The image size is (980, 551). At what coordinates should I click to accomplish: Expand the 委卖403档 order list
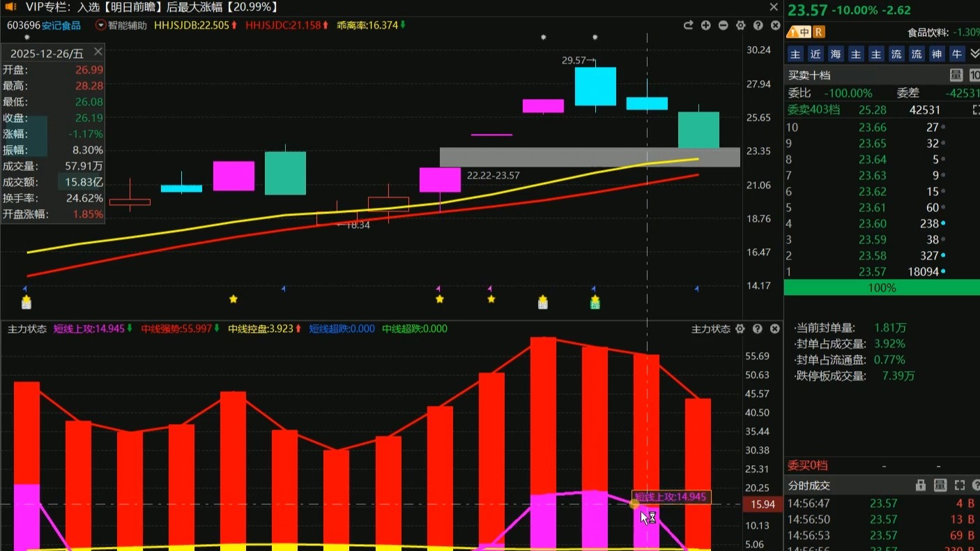pos(975,110)
